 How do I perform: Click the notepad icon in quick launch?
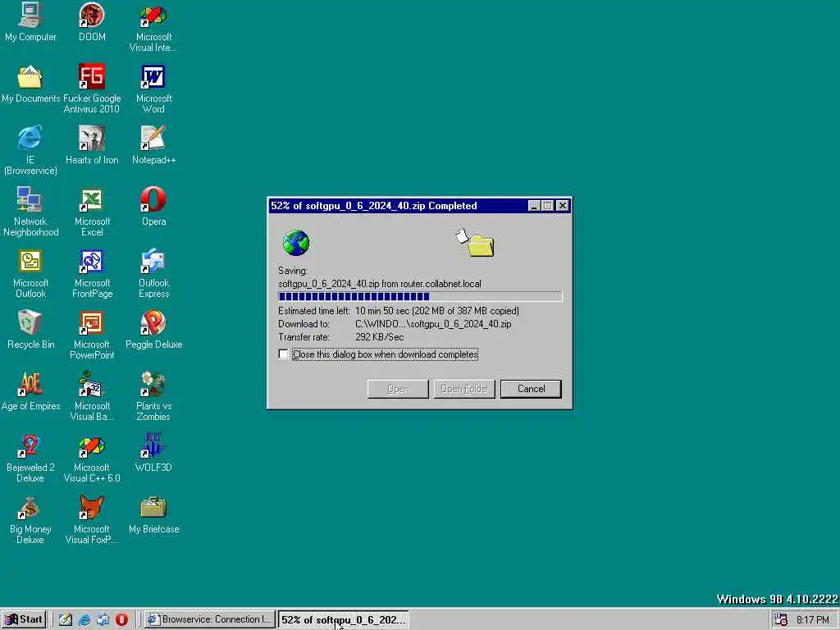click(x=66, y=620)
